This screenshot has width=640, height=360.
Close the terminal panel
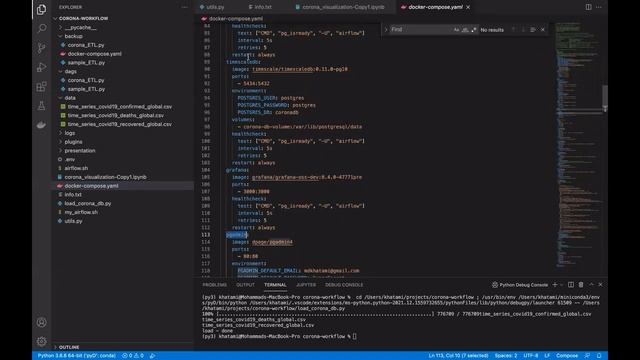tap(600, 284)
